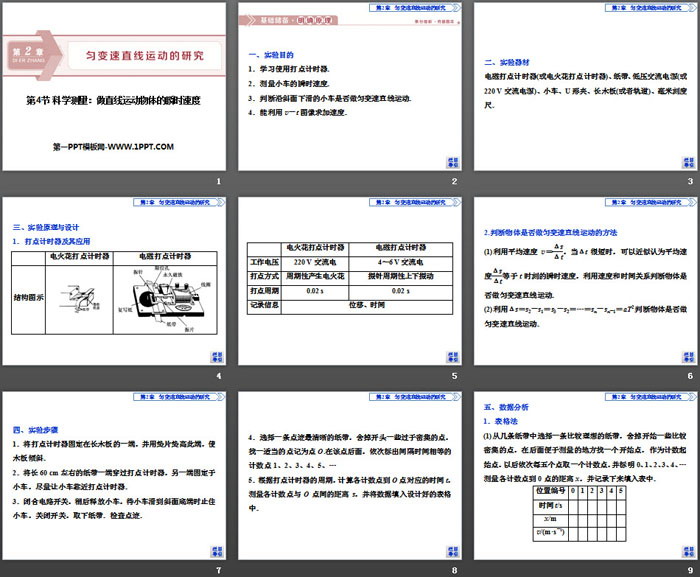Click the navigation icon on slide 5
This screenshot has width=700, height=577.
click(451, 356)
